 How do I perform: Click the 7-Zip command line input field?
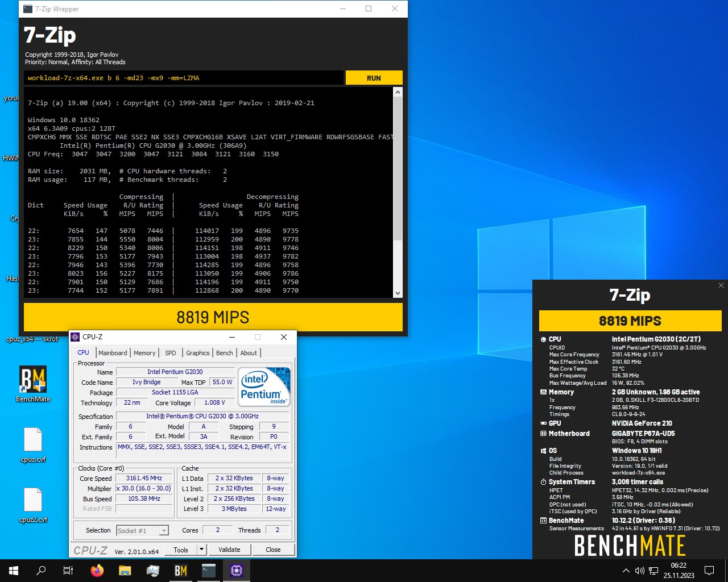coord(184,78)
